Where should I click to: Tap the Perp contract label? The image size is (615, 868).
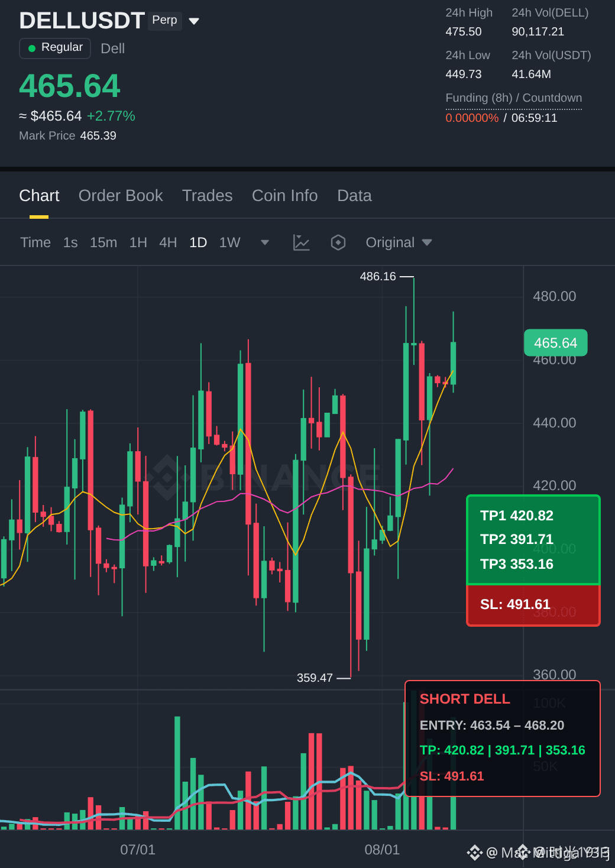164,20
